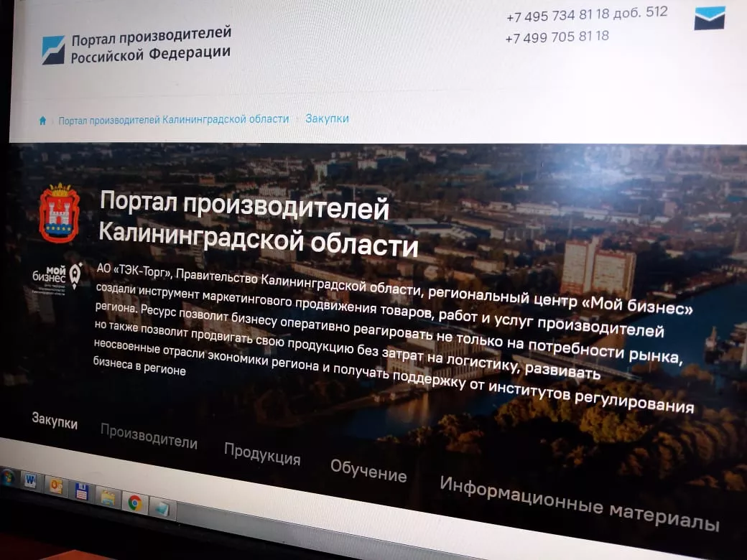This screenshot has height=560, width=747.
Task: Click the teal taskbar icon after Chrome
Action: (x=162, y=508)
